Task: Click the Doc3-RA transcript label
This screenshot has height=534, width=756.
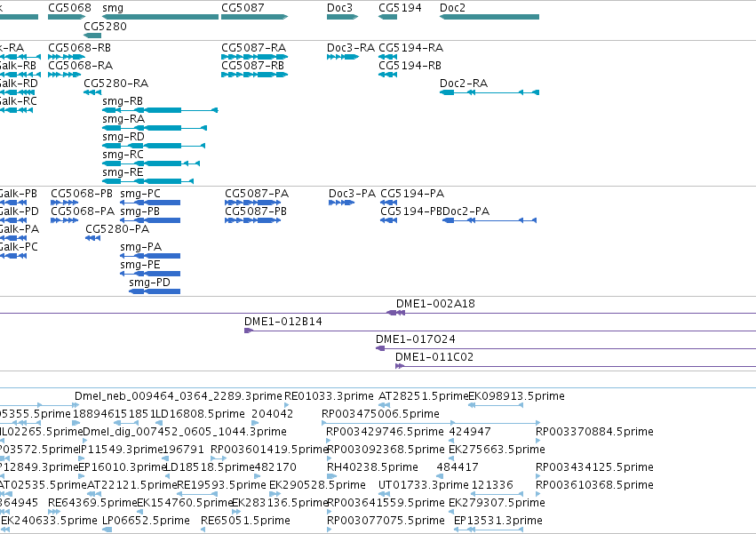Action: 351,48
